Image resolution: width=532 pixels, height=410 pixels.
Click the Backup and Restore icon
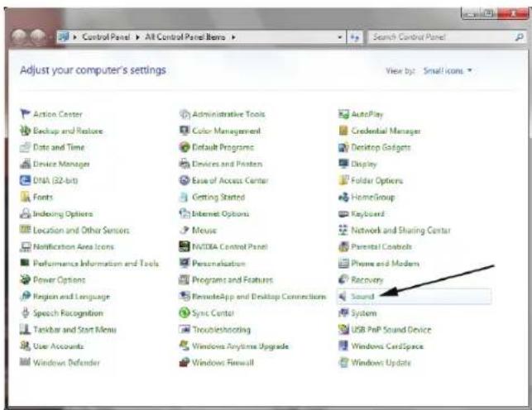tap(25, 131)
